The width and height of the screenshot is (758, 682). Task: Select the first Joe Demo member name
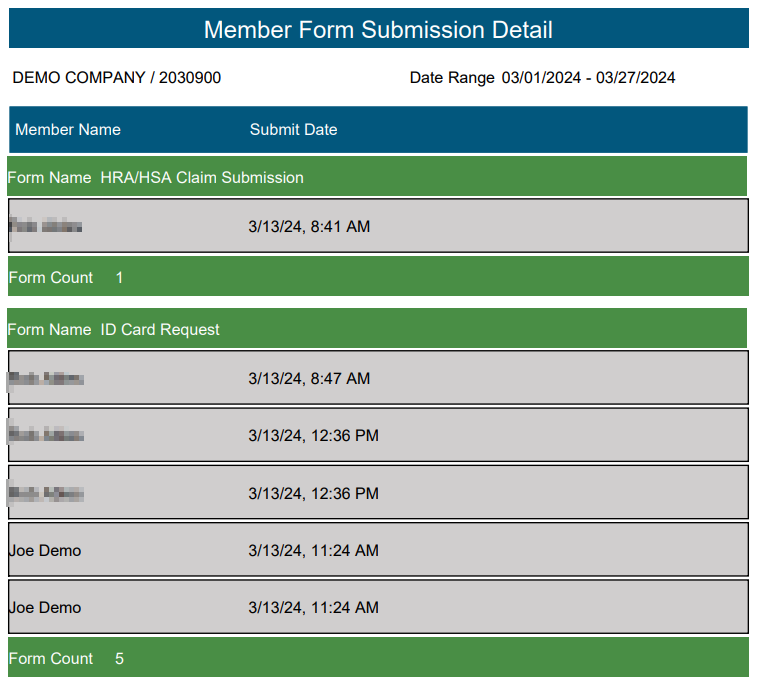[x=45, y=551]
